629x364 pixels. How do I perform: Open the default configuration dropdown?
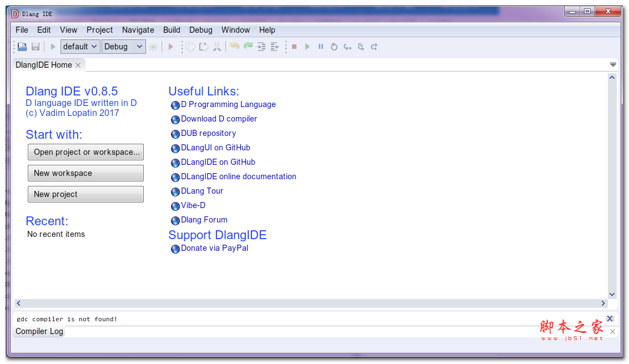point(80,47)
